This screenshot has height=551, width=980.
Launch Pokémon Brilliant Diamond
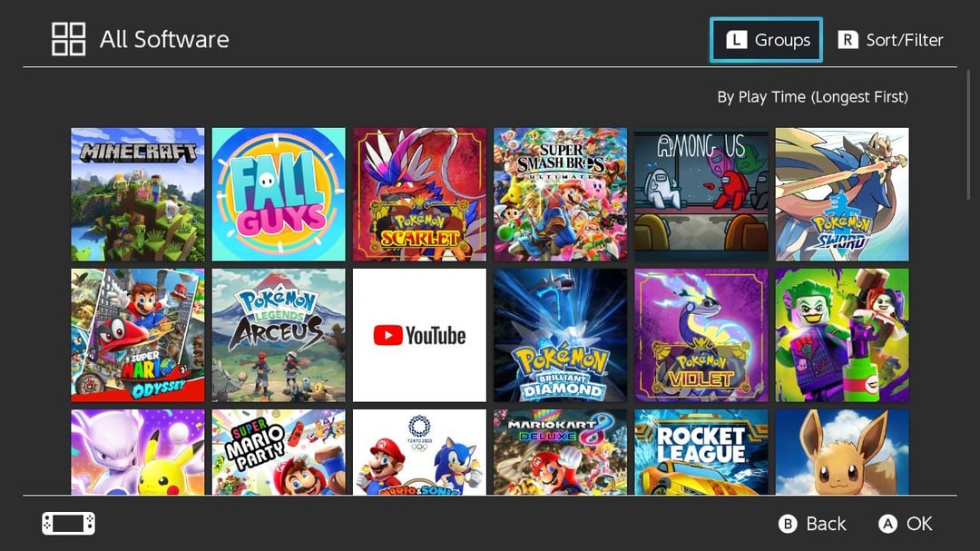coord(560,335)
